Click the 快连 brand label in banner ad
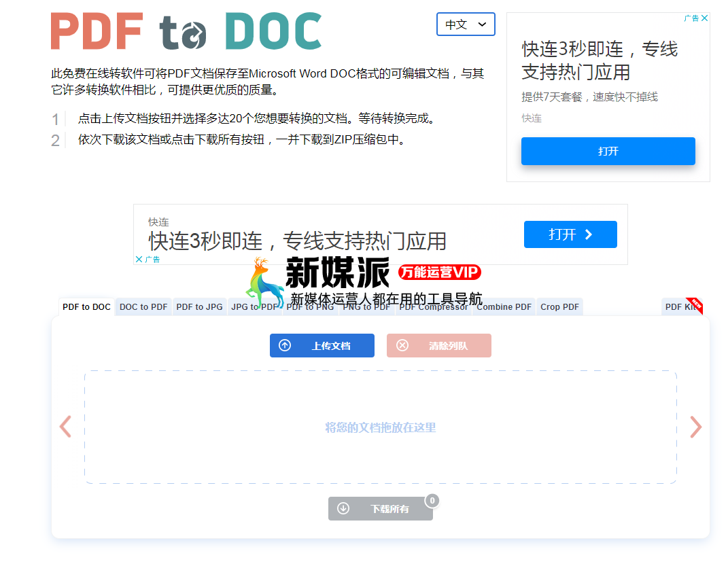 [x=158, y=222]
